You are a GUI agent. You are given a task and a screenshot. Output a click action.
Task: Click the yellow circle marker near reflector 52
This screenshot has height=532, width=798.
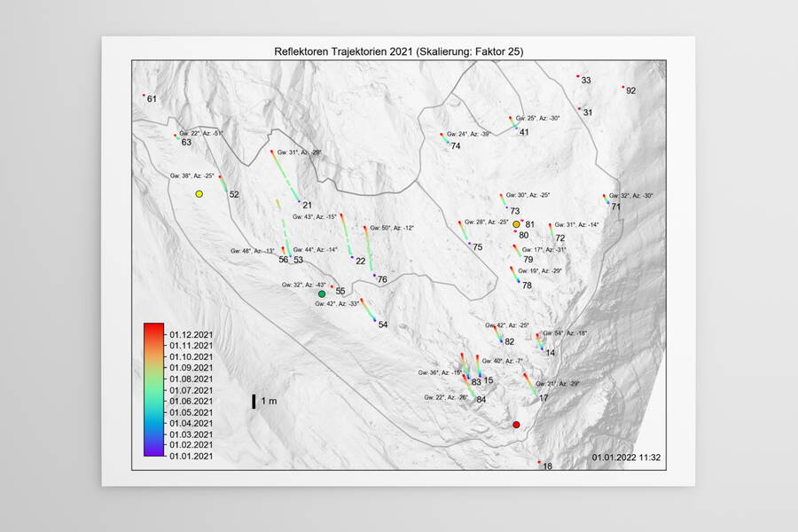click(x=199, y=193)
